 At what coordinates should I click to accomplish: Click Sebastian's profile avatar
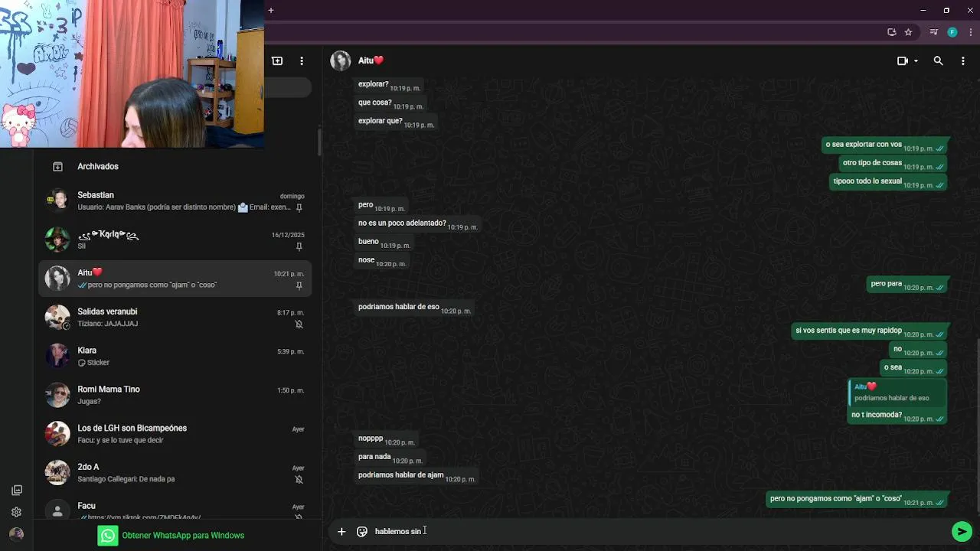tap(57, 201)
